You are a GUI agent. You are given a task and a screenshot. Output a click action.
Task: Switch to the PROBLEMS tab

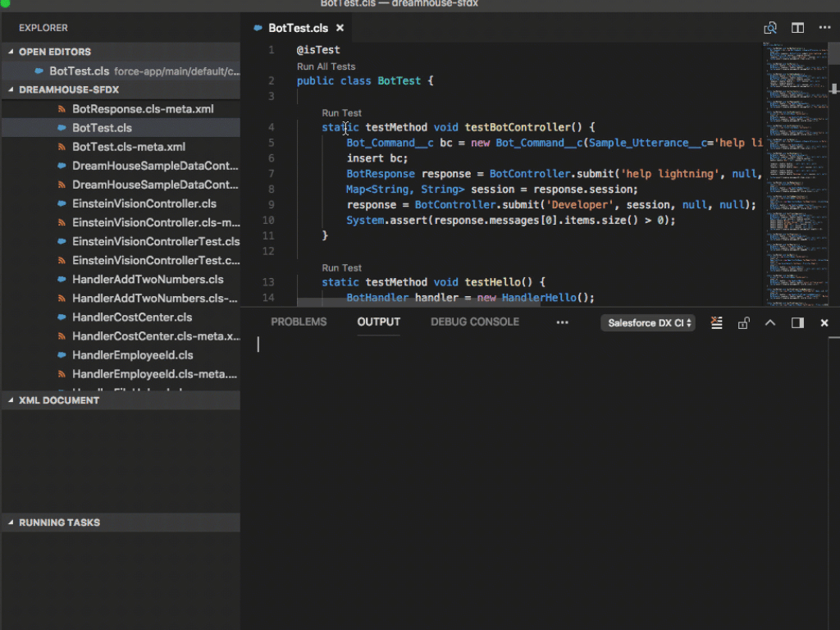[299, 322]
